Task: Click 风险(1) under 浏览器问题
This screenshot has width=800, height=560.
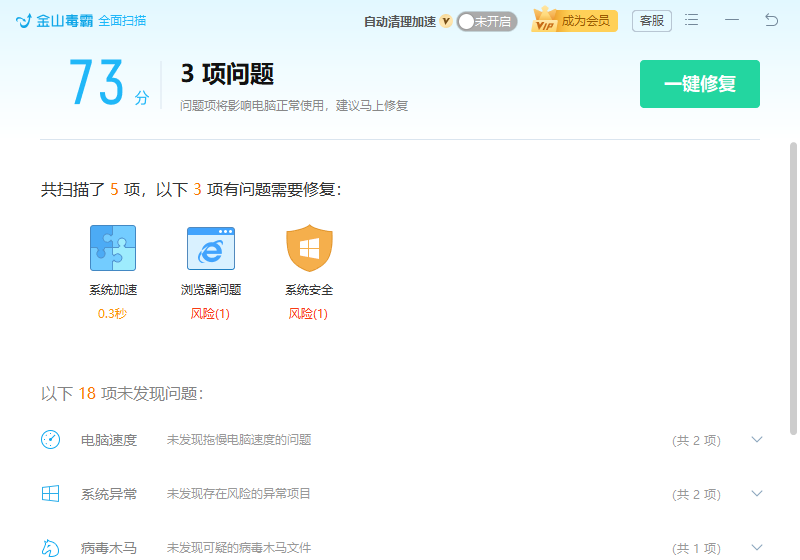Action: (x=210, y=313)
